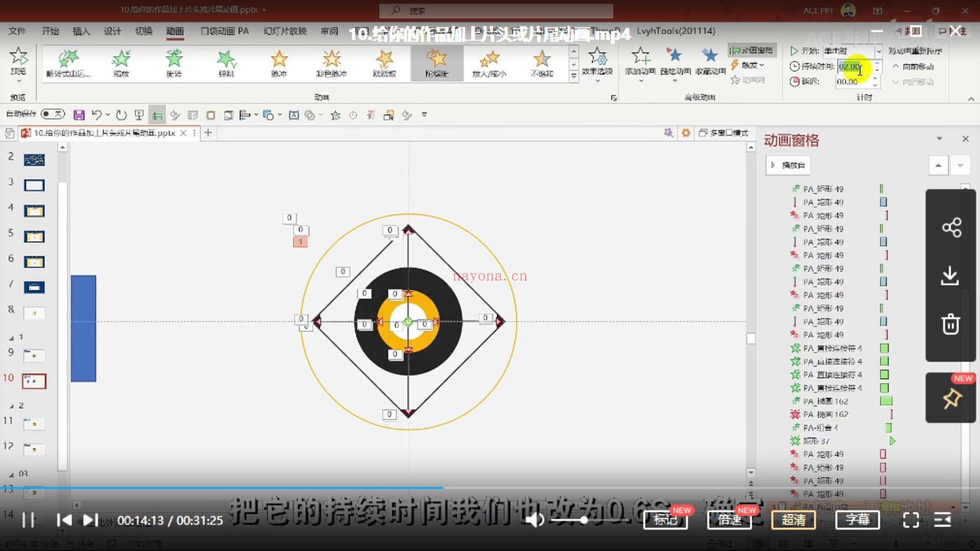Close the pptx document tab

(183, 133)
